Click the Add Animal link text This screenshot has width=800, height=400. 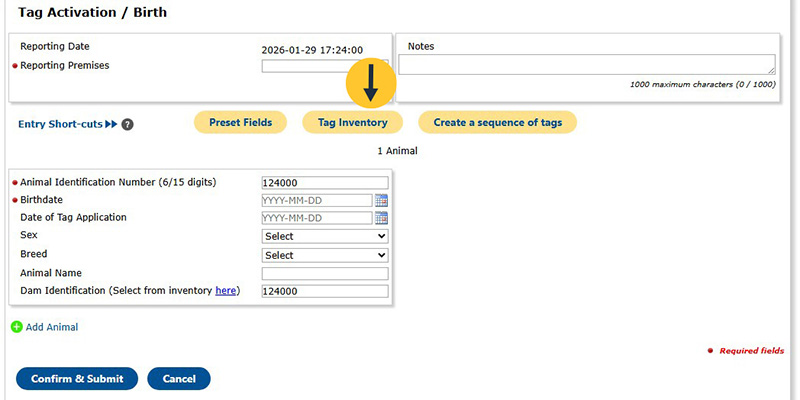(x=52, y=327)
